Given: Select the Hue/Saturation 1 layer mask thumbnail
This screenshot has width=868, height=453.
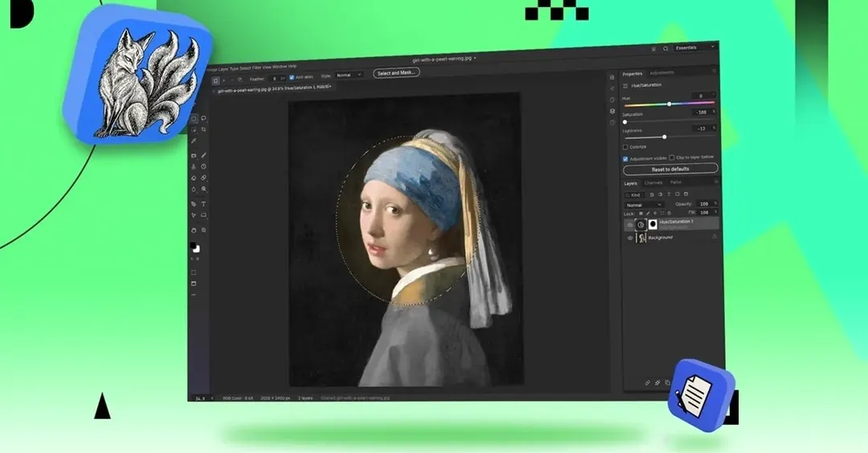Looking at the screenshot, I should pyautogui.click(x=653, y=224).
